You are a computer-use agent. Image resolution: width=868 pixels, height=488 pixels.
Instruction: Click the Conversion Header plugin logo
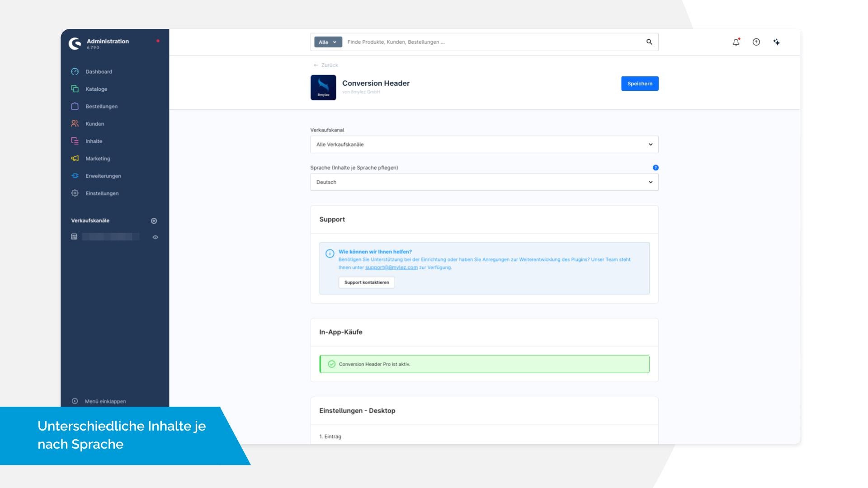tap(323, 88)
